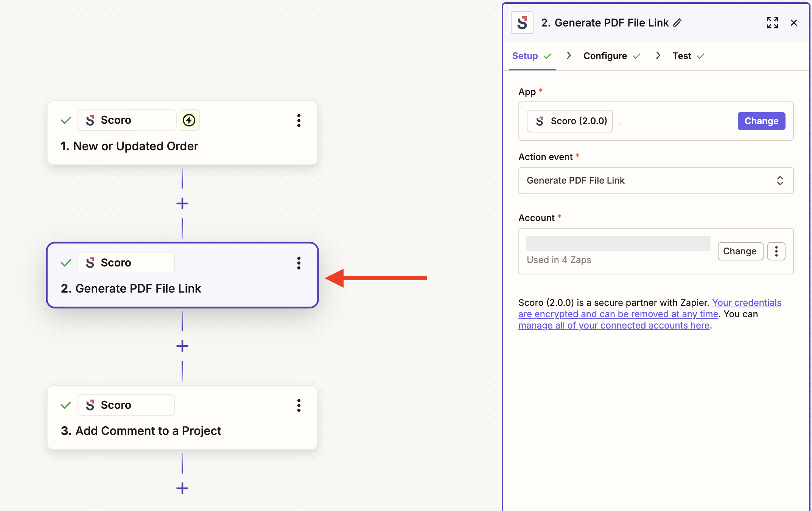The height and width of the screenshot is (511, 812).
Task: Open the credentials encryption info link
Action: tap(650, 308)
